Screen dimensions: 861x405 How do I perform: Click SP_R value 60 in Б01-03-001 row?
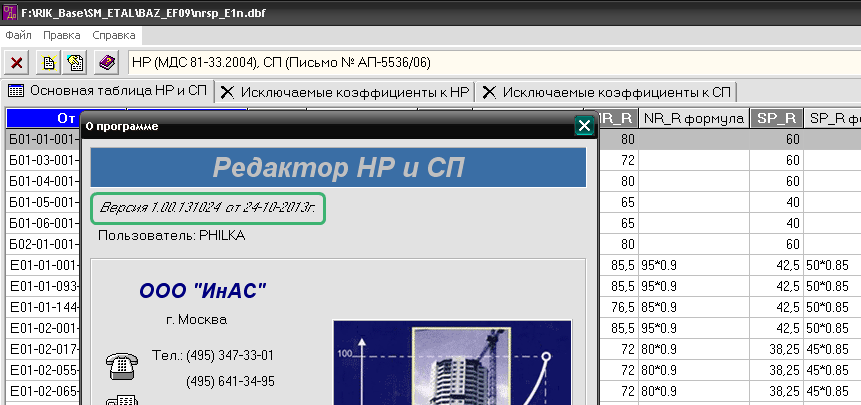tap(792, 160)
